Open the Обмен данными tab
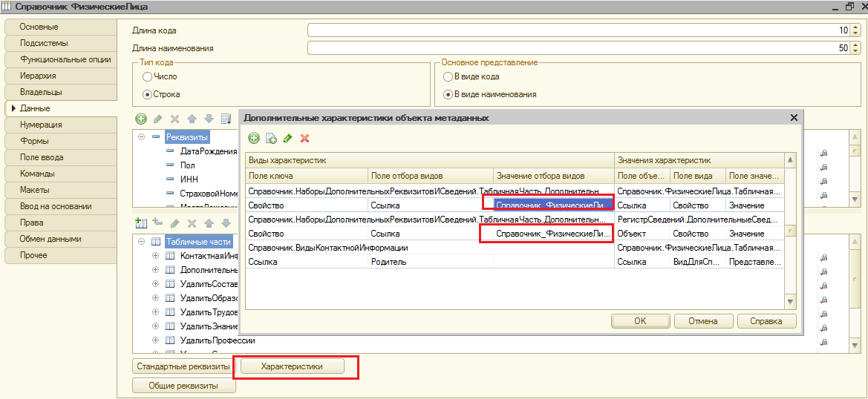868x399 pixels. pos(60,240)
